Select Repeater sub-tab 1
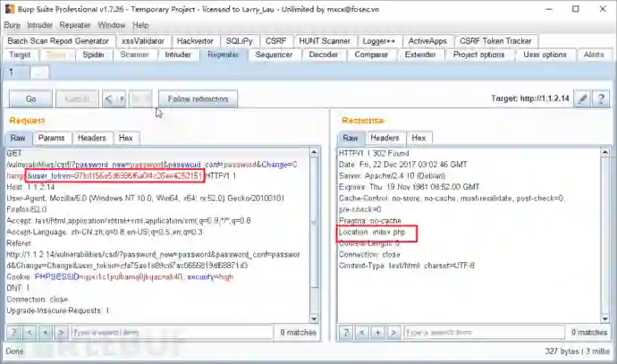The height and width of the screenshot is (364, 617). pyautogui.click(x=16, y=72)
